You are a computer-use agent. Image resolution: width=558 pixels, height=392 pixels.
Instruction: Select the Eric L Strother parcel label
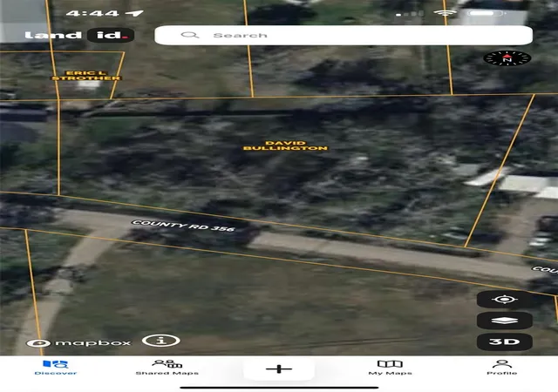pos(86,76)
